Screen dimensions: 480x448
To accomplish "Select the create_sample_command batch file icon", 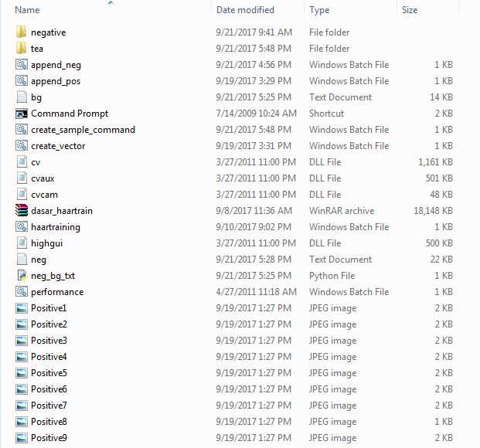I will pyautogui.click(x=22, y=129).
